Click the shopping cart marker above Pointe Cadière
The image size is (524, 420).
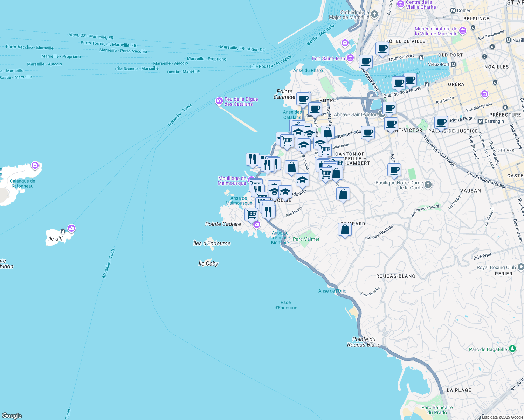coord(251,214)
